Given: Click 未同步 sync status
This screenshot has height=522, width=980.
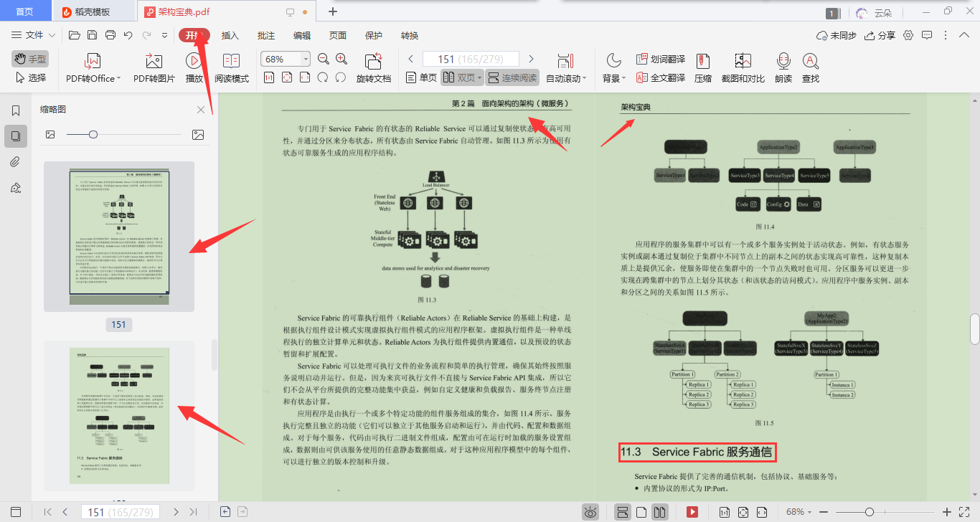Looking at the screenshot, I should point(837,35).
